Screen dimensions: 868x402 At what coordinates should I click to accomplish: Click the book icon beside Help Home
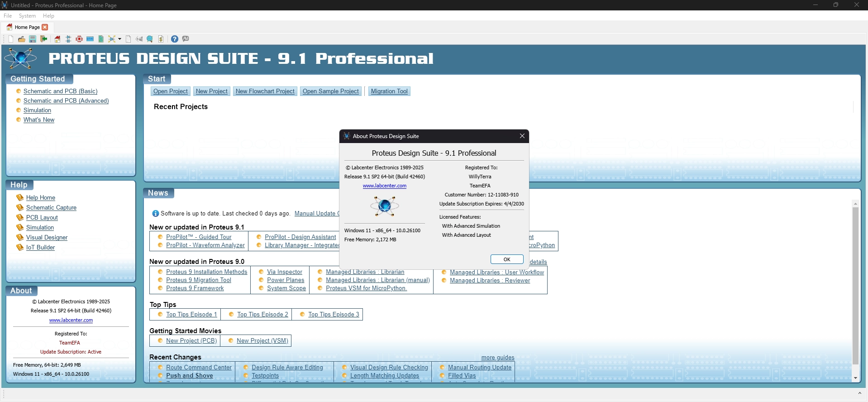(20, 197)
